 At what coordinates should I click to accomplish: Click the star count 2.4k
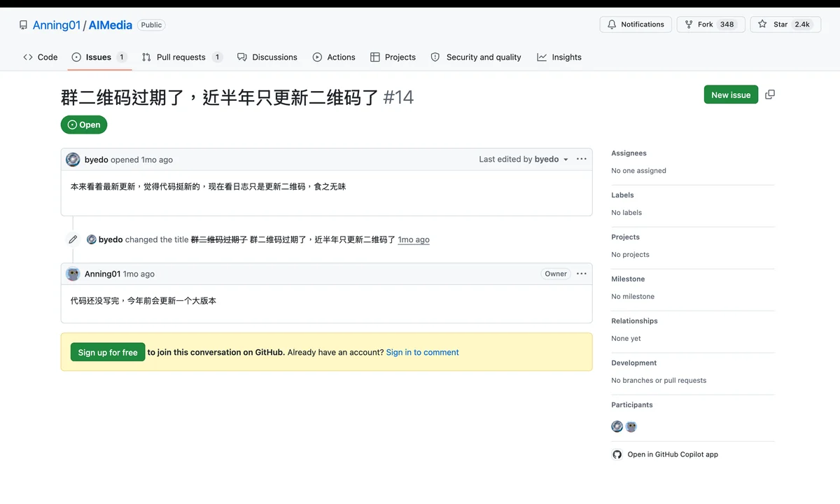coord(802,24)
